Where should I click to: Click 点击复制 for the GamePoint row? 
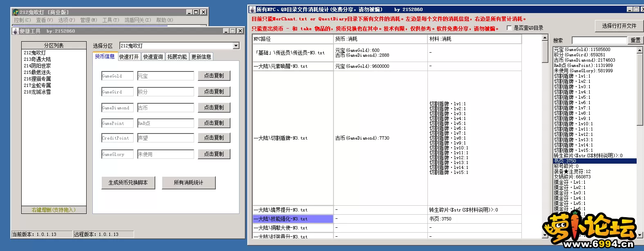(x=214, y=123)
